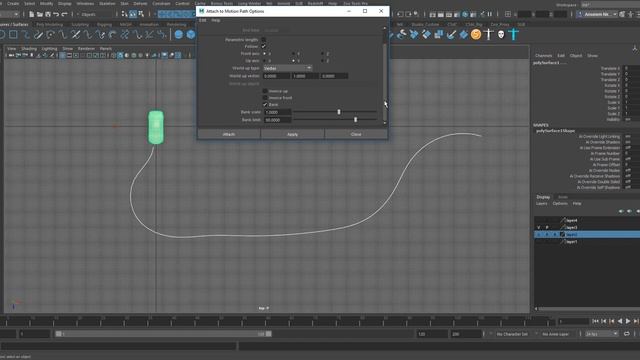Click the Play forwards button
The height and width of the screenshot is (360, 640).
628,322
